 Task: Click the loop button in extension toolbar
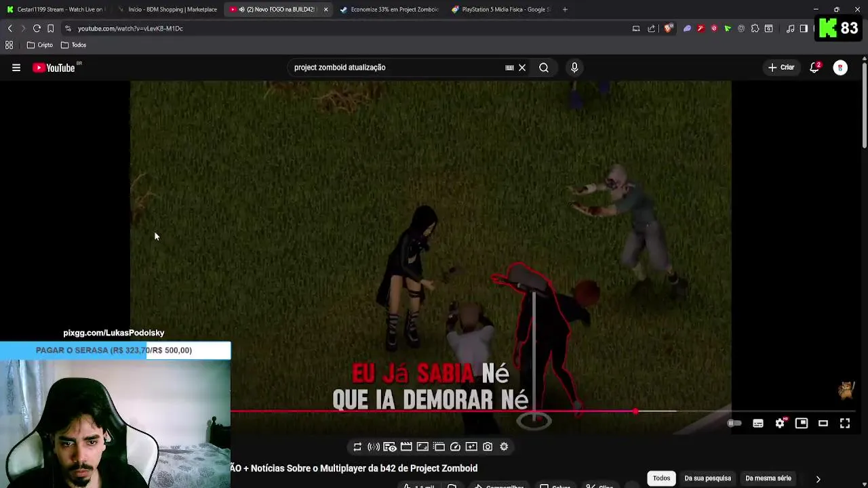point(357,447)
